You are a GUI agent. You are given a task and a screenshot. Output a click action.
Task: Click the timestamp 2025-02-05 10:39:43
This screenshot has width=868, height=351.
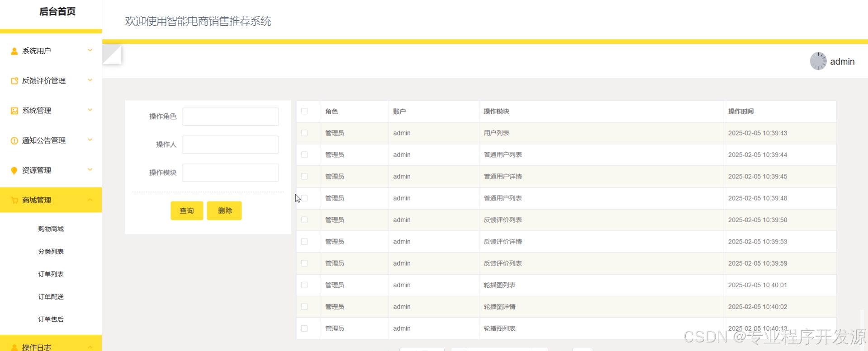click(758, 133)
